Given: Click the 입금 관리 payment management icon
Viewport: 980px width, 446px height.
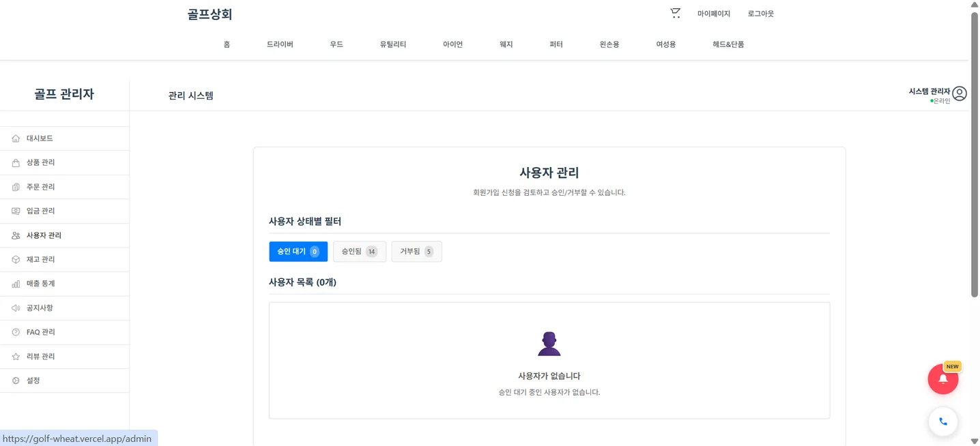Looking at the screenshot, I should coord(15,211).
